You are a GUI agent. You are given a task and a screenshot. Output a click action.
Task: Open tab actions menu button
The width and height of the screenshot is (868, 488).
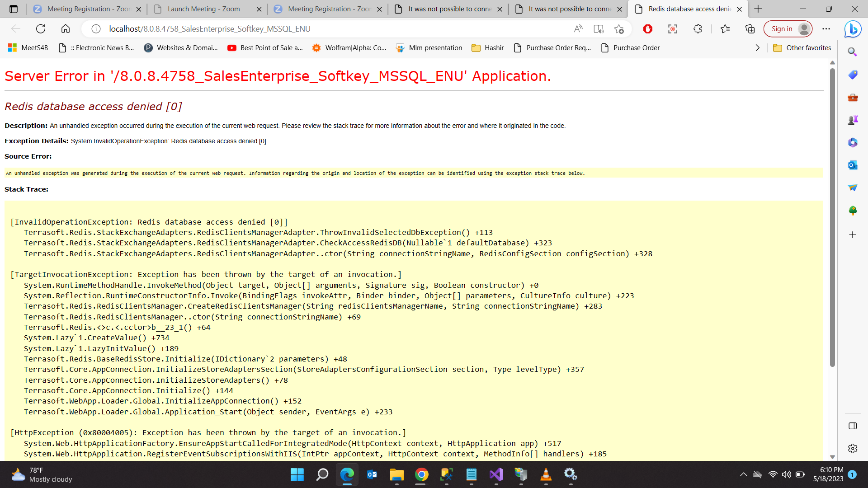pyautogui.click(x=14, y=9)
